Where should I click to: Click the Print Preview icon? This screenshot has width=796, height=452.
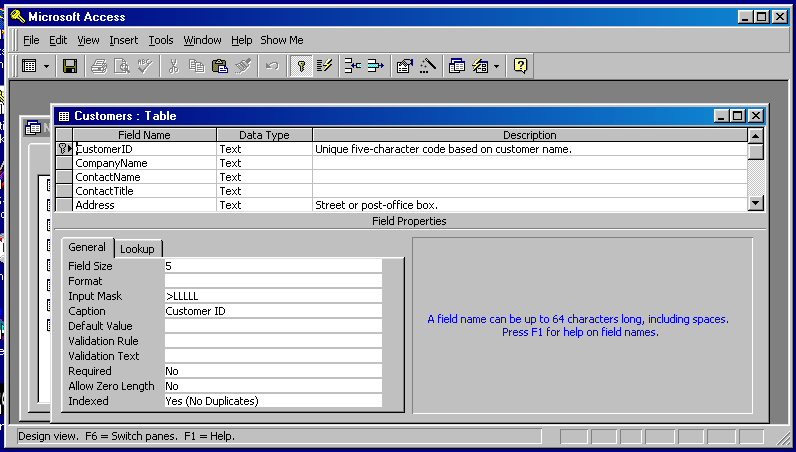click(x=121, y=66)
